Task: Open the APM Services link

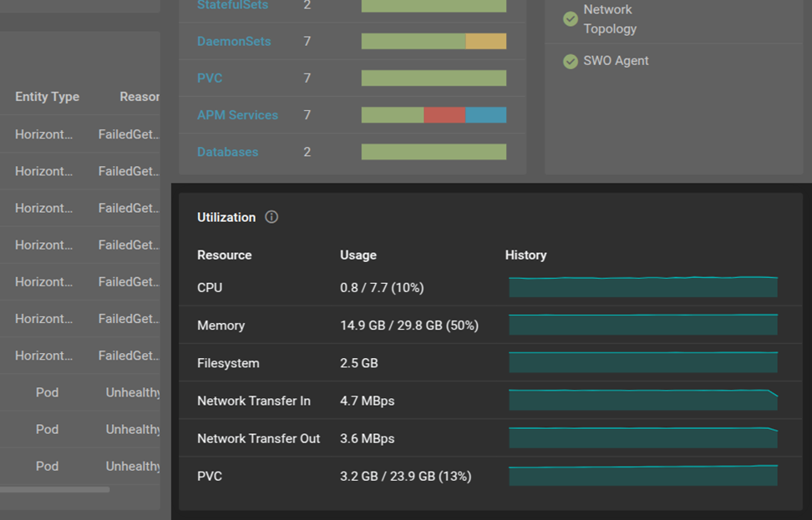Action: coord(238,115)
